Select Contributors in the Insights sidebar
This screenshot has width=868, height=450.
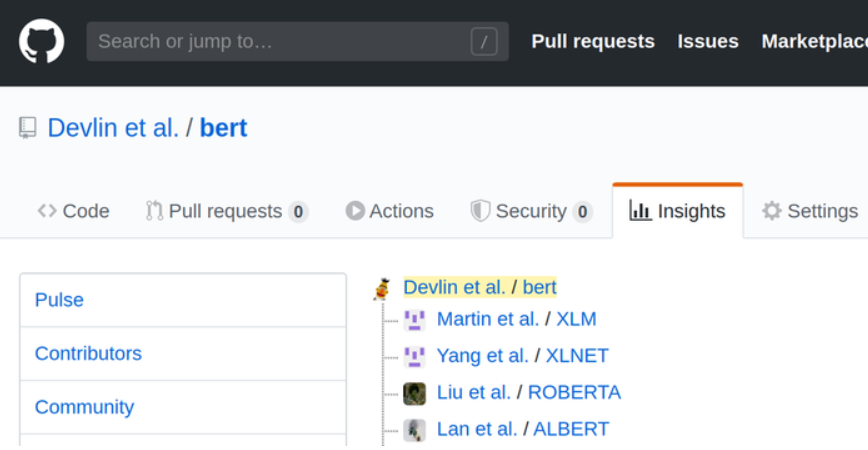88,354
